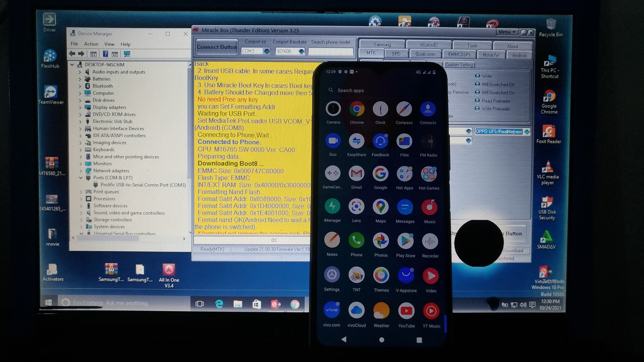Launch the YouTube app on the phone
The width and height of the screenshot is (644, 362).
[406, 311]
